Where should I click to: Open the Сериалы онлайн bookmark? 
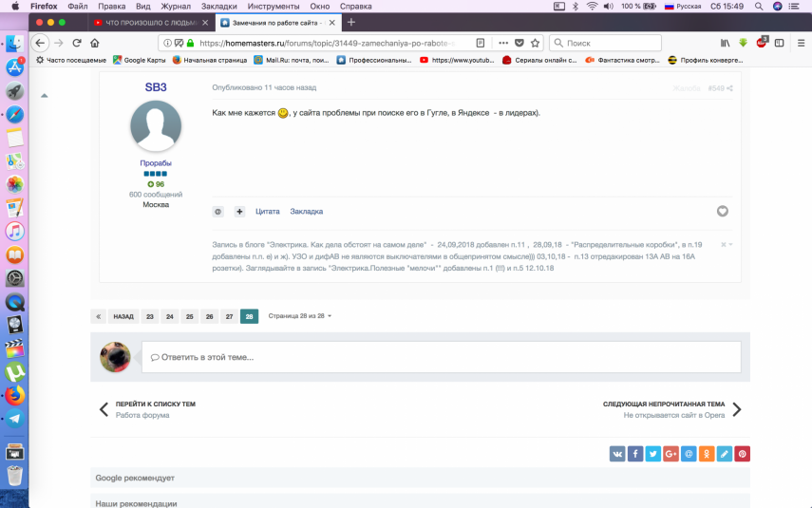click(539, 60)
